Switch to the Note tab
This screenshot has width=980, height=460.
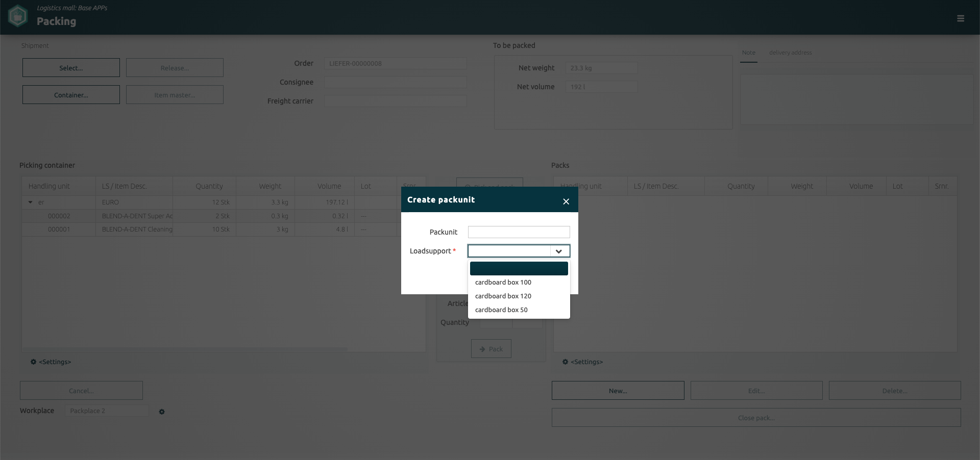click(x=748, y=53)
